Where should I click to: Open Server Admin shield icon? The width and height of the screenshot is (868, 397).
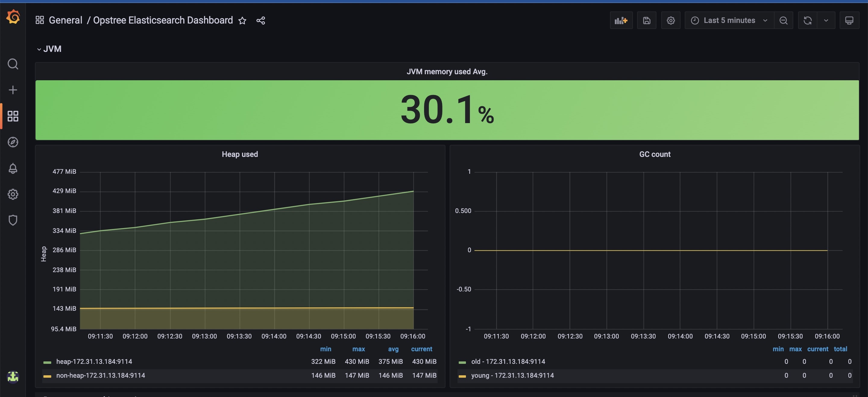(x=13, y=220)
